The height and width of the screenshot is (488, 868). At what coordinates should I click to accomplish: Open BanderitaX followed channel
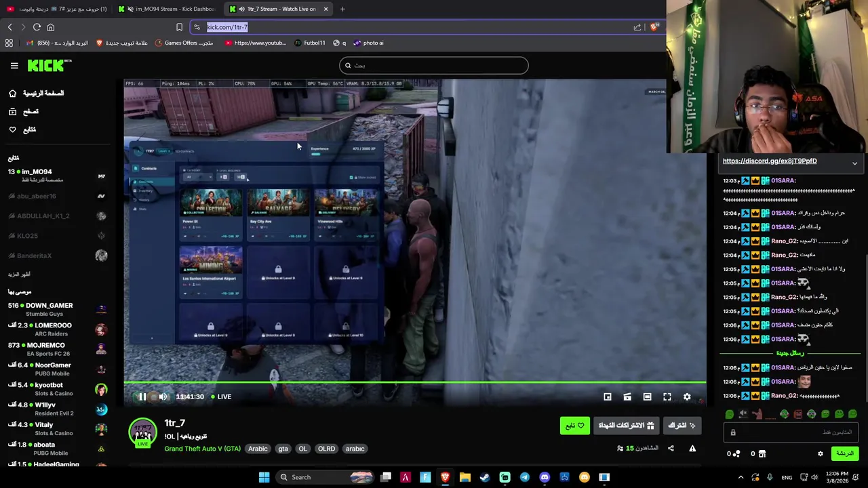point(57,256)
